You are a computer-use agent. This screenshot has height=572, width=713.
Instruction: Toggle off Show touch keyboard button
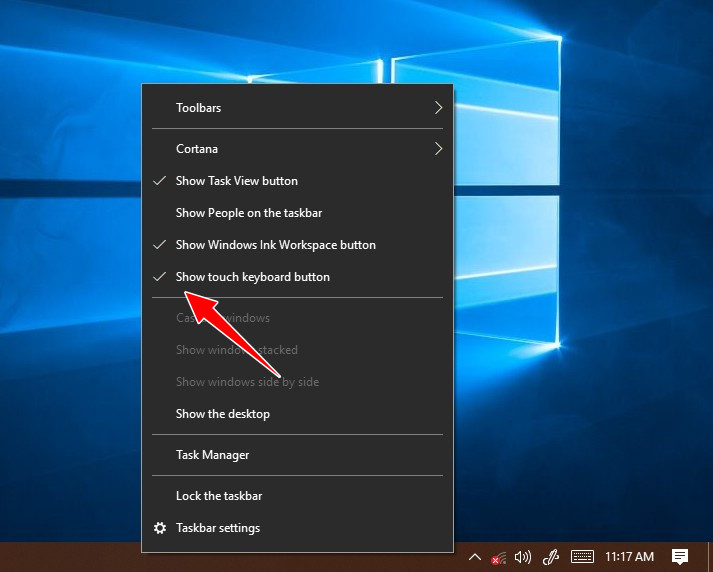(x=252, y=277)
